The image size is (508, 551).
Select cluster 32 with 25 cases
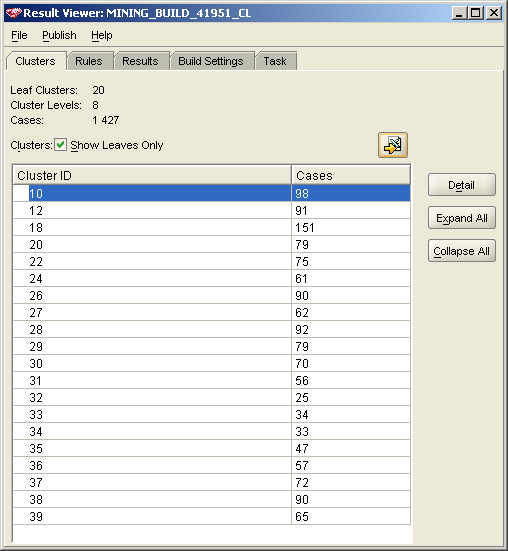point(211,397)
